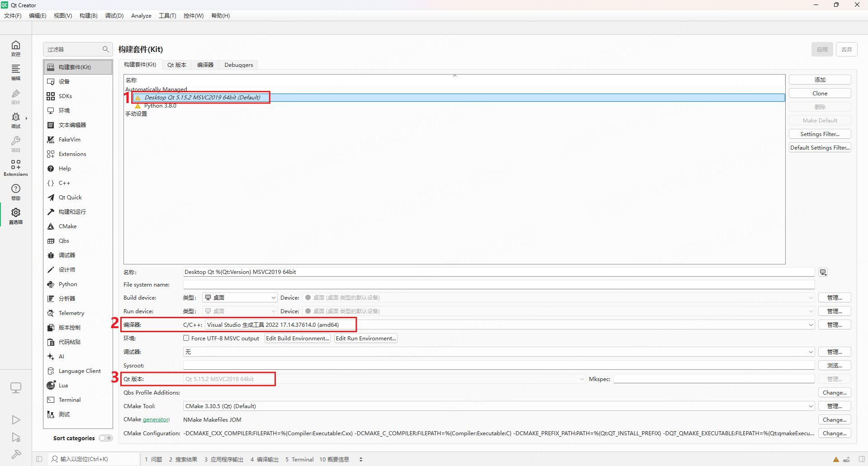Select the Preferences (首选项) gear icon
The height and width of the screenshot is (466, 868).
pyautogui.click(x=16, y=216)
